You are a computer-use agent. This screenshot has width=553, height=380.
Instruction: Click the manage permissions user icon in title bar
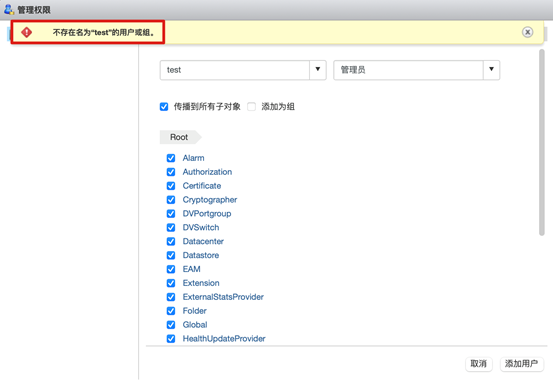[9, 9]
